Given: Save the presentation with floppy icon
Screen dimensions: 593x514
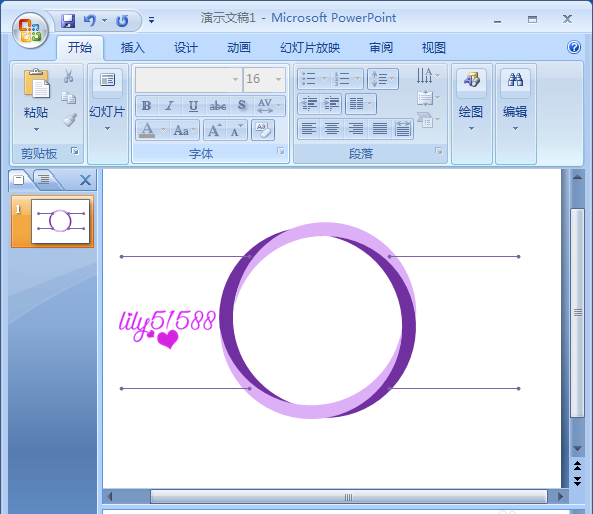Looking at the screenshot, I should tap(68, 20).
